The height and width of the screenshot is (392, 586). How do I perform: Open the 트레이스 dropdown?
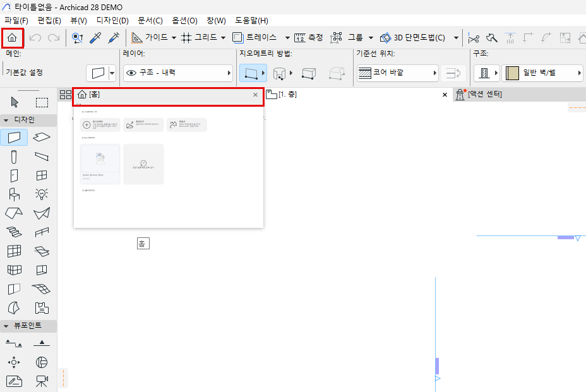tap(287, 38)
